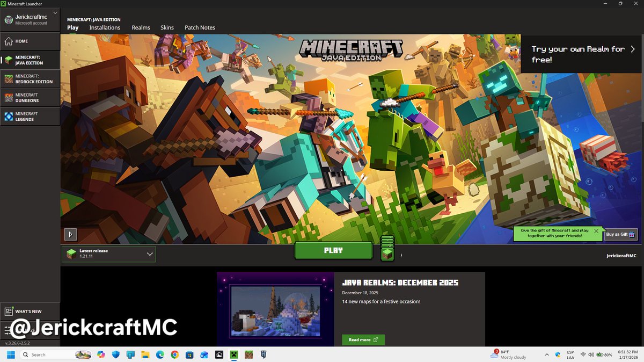Switch to the Play tab

72,27
